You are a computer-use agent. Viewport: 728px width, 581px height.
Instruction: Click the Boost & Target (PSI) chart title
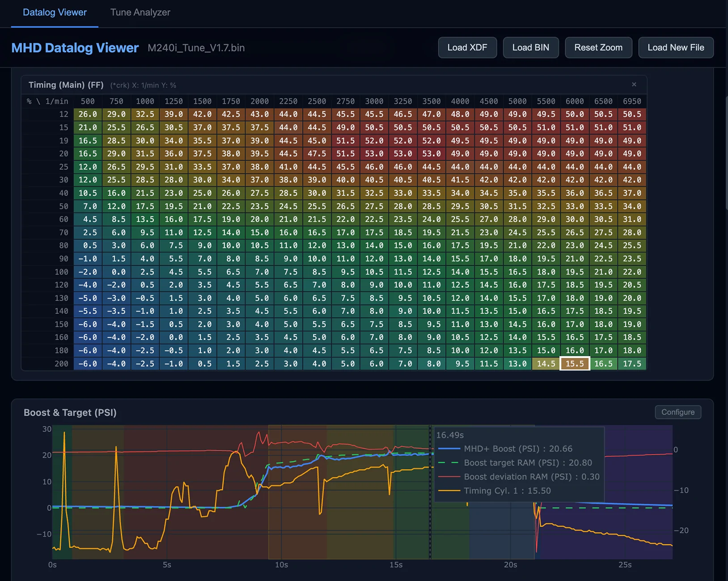pos(70,413)
